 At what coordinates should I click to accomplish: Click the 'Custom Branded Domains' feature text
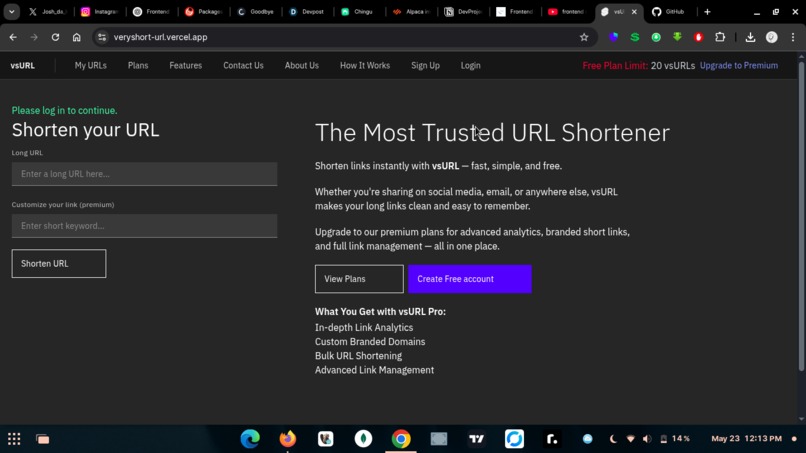370,341
